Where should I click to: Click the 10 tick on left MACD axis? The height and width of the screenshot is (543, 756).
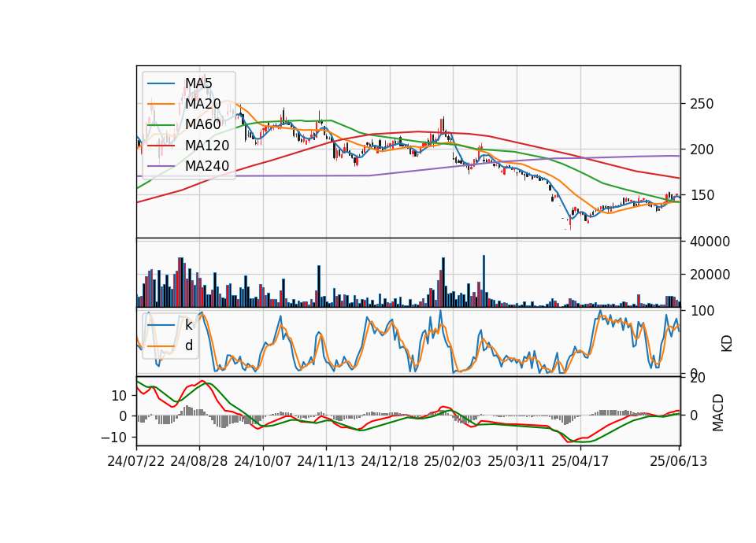[x=119, y=396]
